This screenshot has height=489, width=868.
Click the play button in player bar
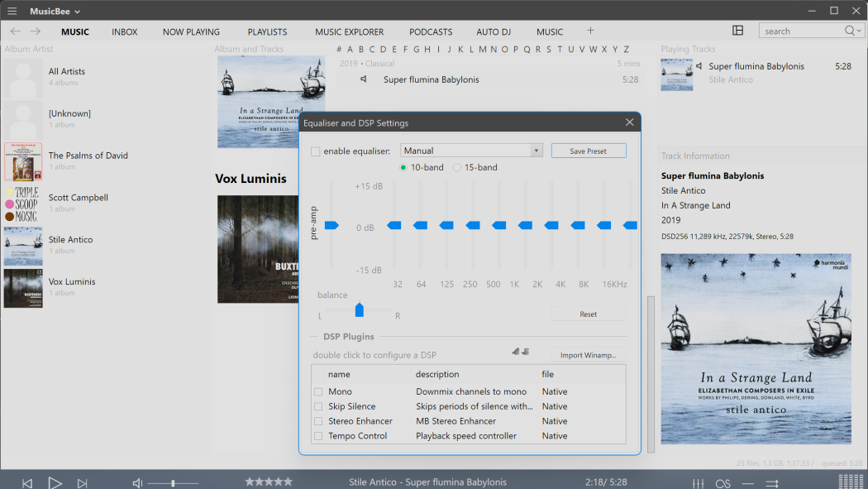[x=55, y=482]
